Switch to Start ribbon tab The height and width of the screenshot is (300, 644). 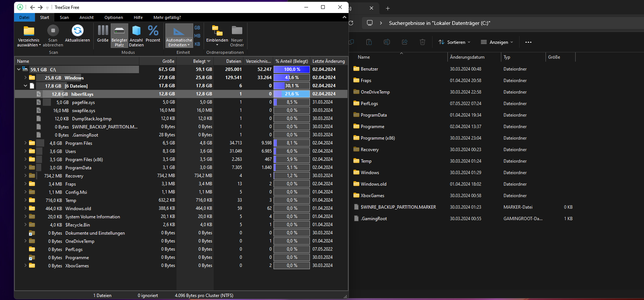pyautogui.click(x=45, y=17)
